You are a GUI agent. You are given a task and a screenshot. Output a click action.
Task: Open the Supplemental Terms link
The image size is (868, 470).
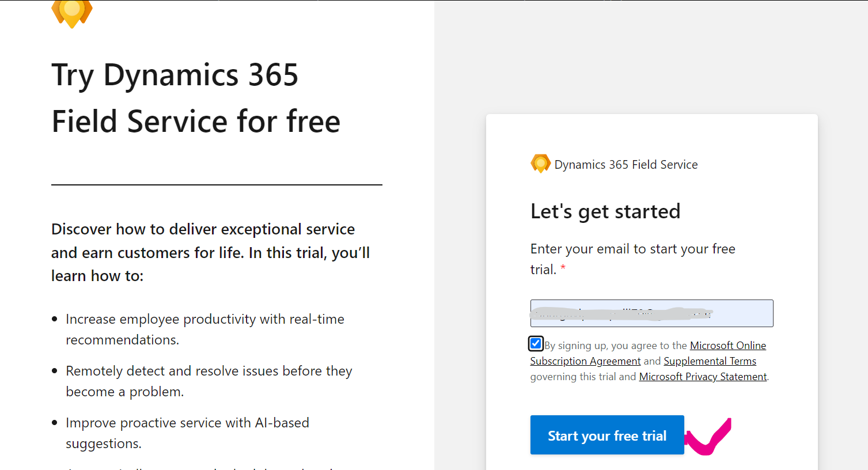[710, 361]
